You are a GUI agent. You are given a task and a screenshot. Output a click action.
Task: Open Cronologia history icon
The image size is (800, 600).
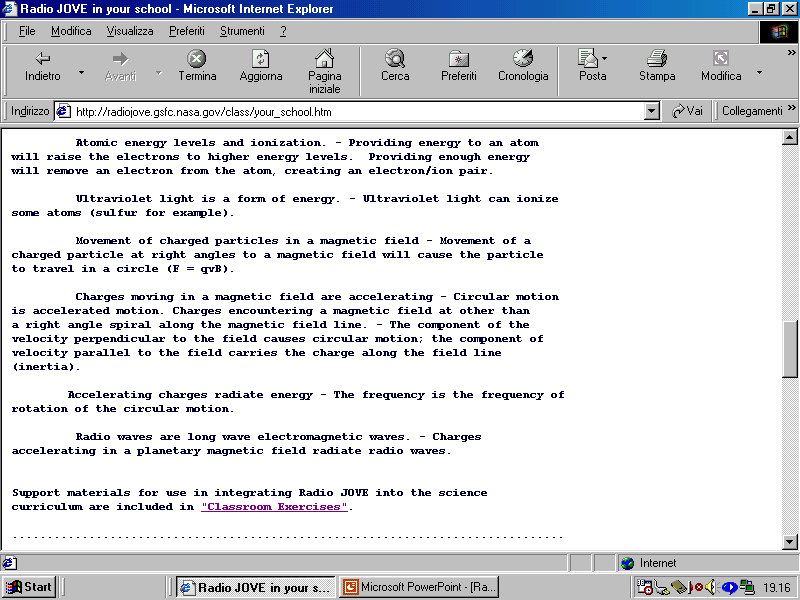click(x=523, y=59)
